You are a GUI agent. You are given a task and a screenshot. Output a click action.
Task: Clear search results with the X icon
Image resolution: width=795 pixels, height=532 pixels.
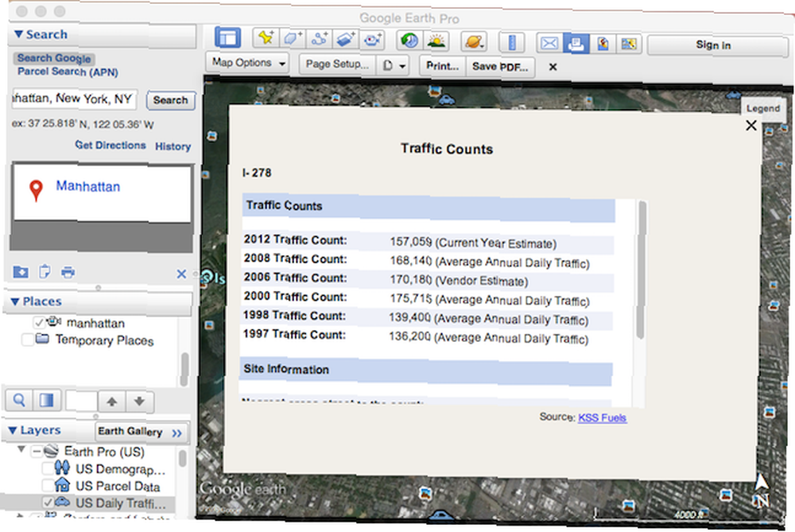181,274
